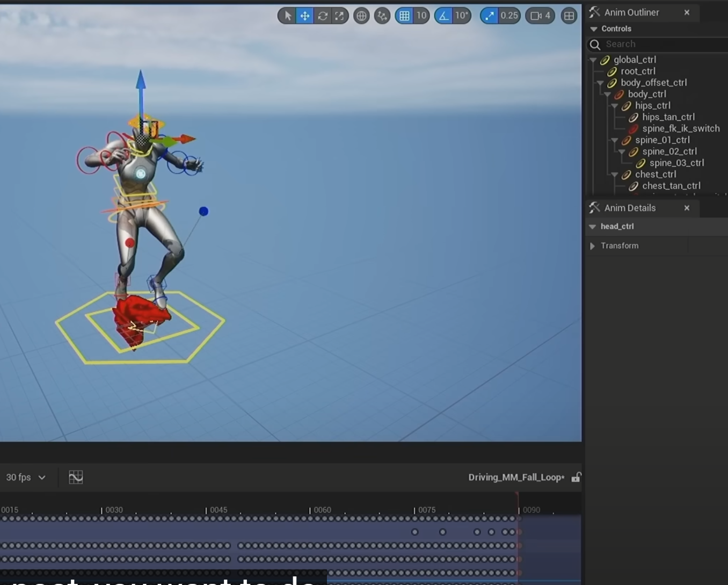
Task: Select hips_tan_ctrl control
Action: point(668,117)
